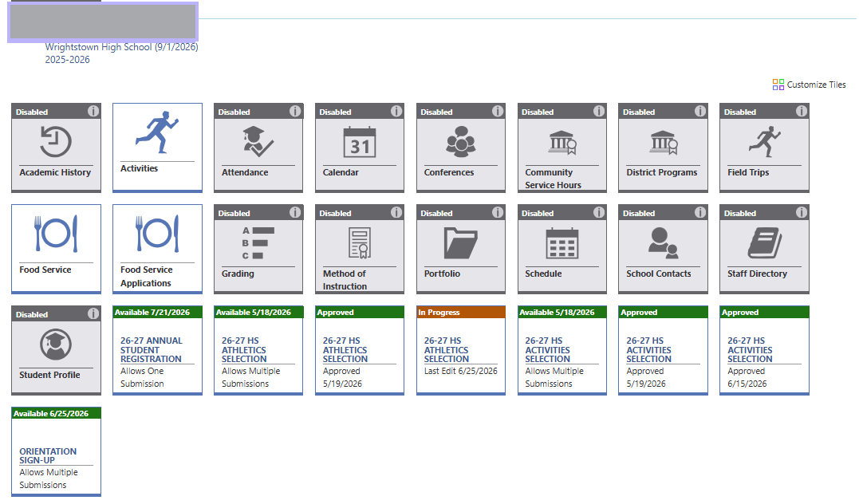Viewport: 859px width, 504px height.
Task: Click the Calendar 31 icon
Action: (x=360, y=142)
